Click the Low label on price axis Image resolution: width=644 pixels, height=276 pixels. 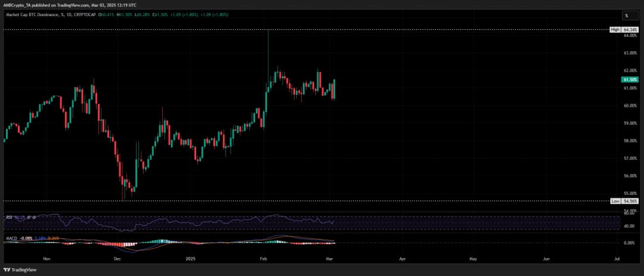pyautogui.click(x=615, y=201)
